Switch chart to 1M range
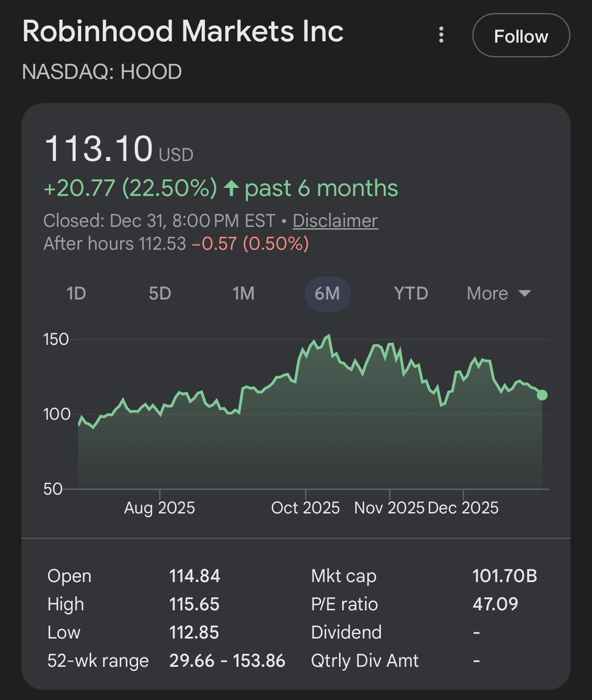This screenshot has width=592, height=700. coord(243,293)
